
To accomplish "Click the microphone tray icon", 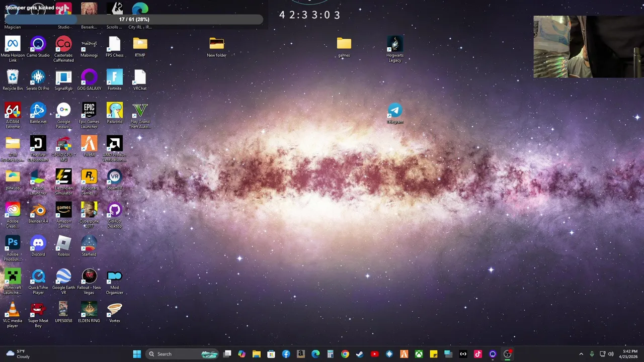I will click(x=592, y=354).
